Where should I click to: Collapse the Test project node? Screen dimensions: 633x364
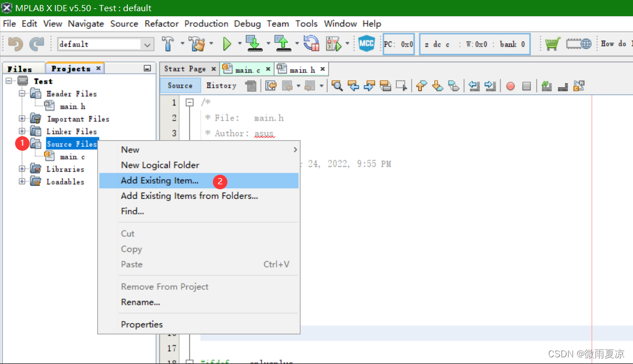tap(8, 81)
